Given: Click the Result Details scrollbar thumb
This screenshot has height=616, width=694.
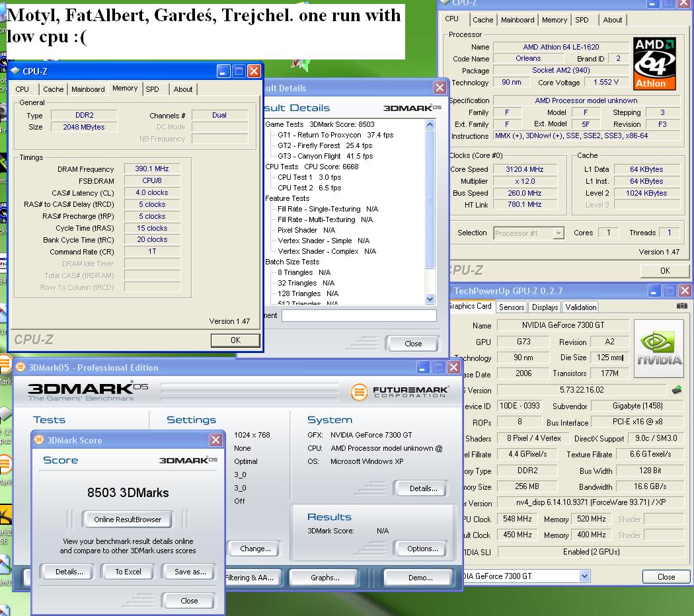Looking at the screenshot, I should click(430, 199).
